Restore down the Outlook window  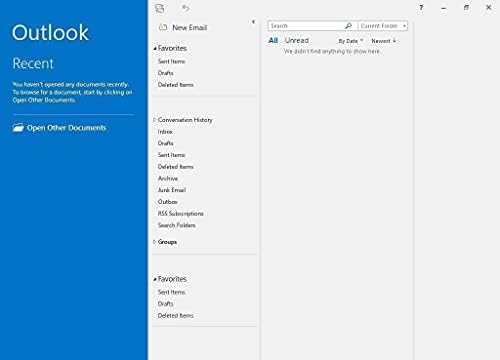pyautogui.click(x=466, y=7)
